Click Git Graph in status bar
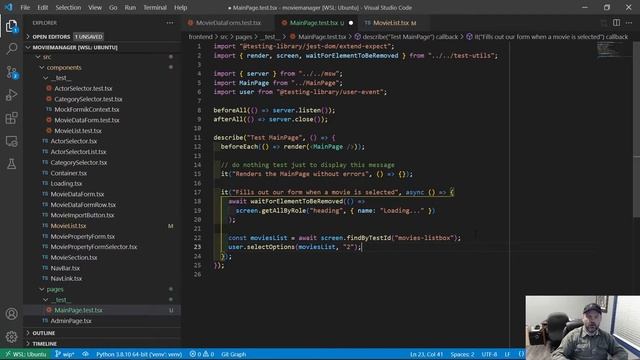Image resolution: width=640 pixels, height=360 pixels. point(233,354)
